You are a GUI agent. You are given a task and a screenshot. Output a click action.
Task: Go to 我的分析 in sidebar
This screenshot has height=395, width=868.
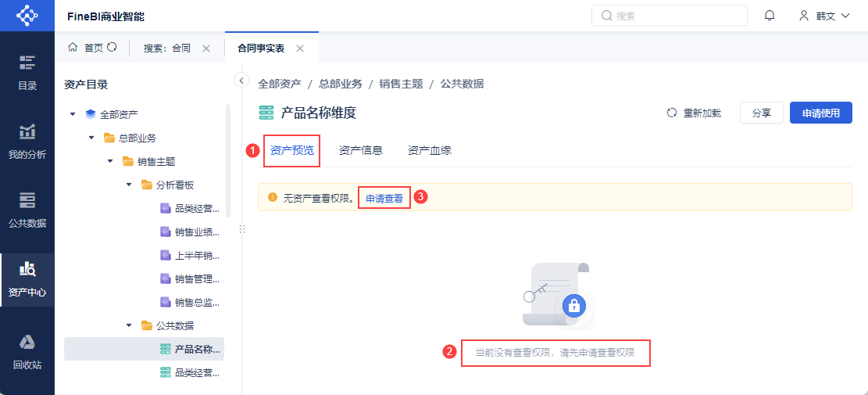pos(27,142)
